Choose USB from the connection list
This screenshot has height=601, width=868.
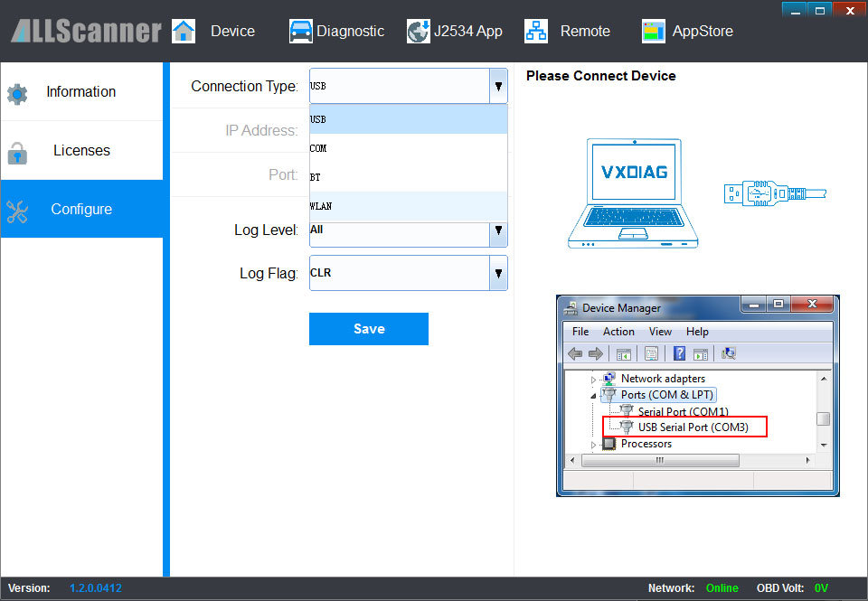[x=409, y=119]
